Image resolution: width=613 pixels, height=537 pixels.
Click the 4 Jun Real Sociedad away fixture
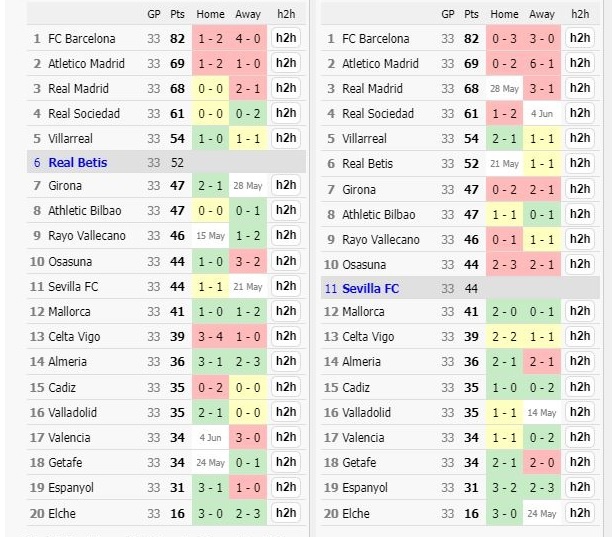click(542, 114)
